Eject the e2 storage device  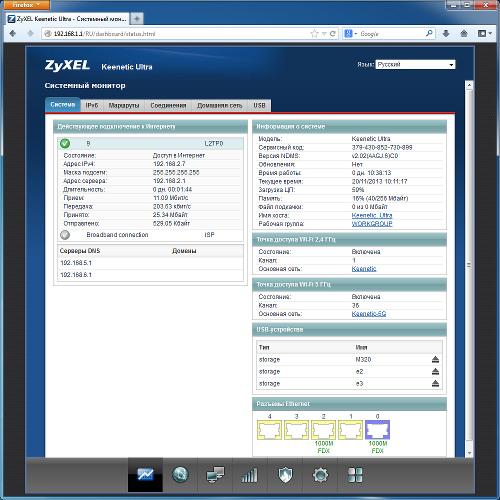[x=435, y=371]
